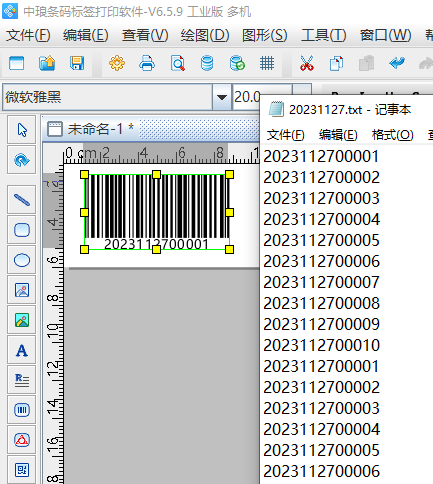This screenshot has width=433, height=484.
Task: Open database settings cylinder icon
Action: click(207, 63)
